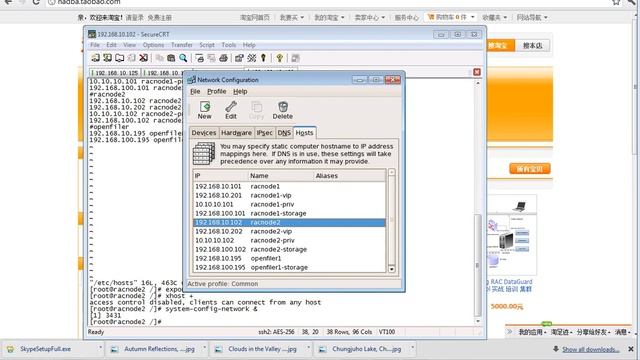Screen dimensions: 640x360
Task: Click the 搜本店 button
Action: [533, 46]
